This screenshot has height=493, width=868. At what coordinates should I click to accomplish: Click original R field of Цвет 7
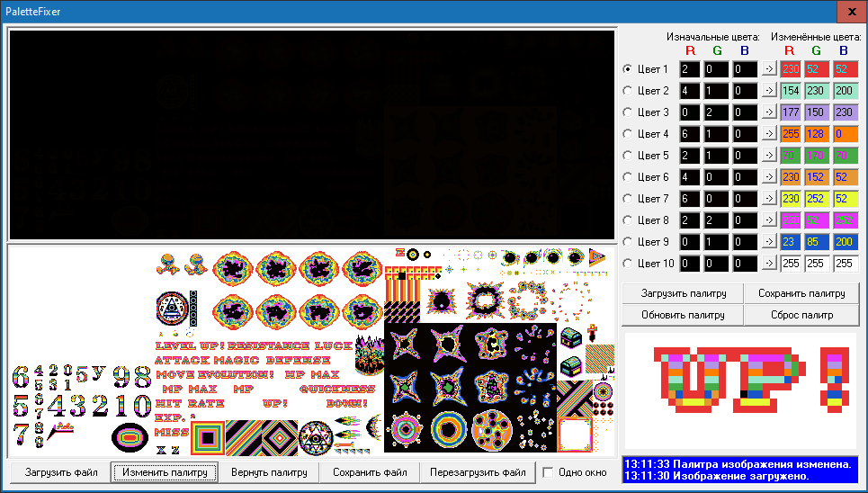pyautogui.click(x=690, y=199)
